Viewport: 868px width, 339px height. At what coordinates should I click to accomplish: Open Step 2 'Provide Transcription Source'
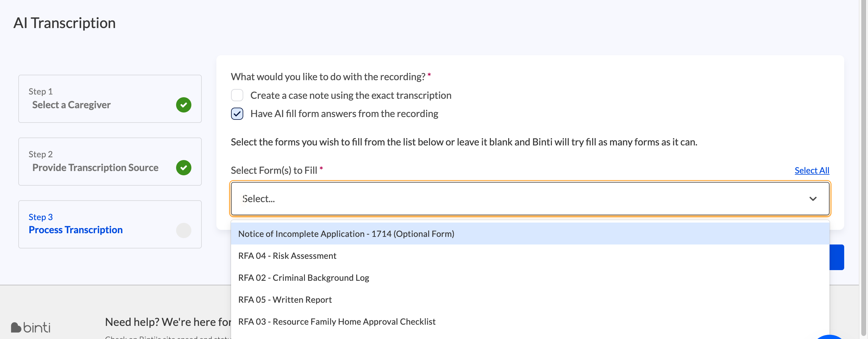coord(95,168)
